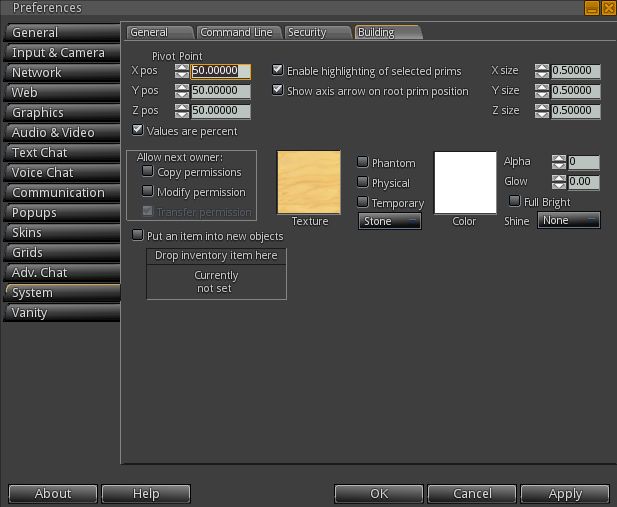Select Graphics in the preferences sidebar
The width and height of the screenshot is (617, 507).
[x=60, y=113]
